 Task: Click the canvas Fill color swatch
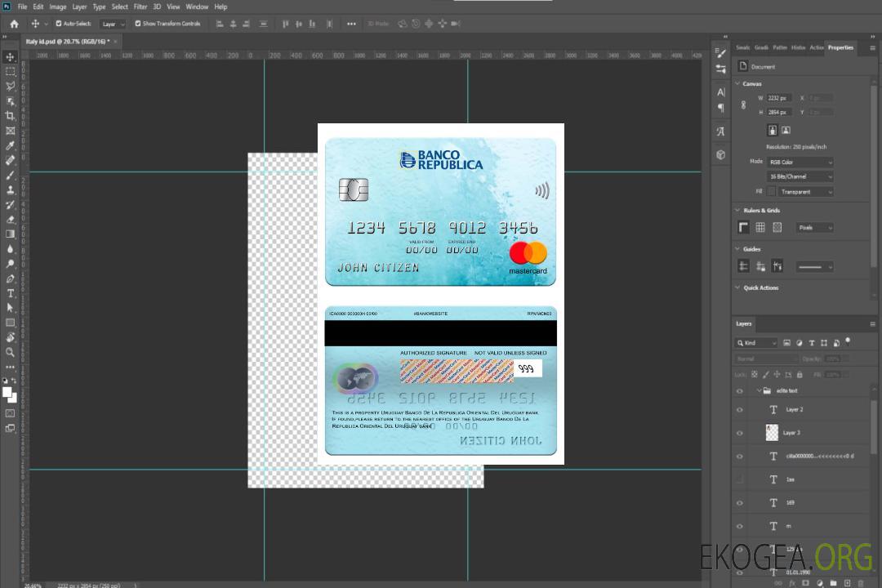pyautogui.click(x=771, y=192)
